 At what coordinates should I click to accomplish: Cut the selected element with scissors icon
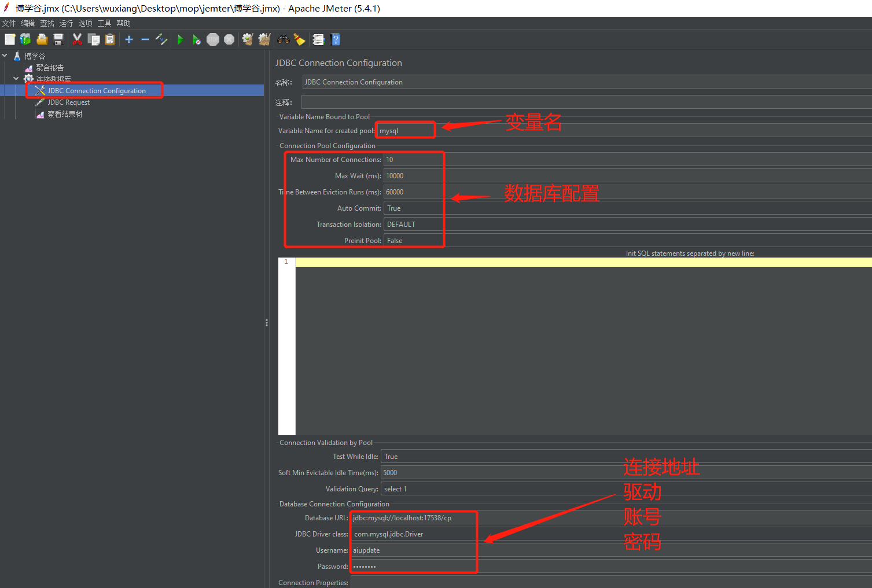77,39
